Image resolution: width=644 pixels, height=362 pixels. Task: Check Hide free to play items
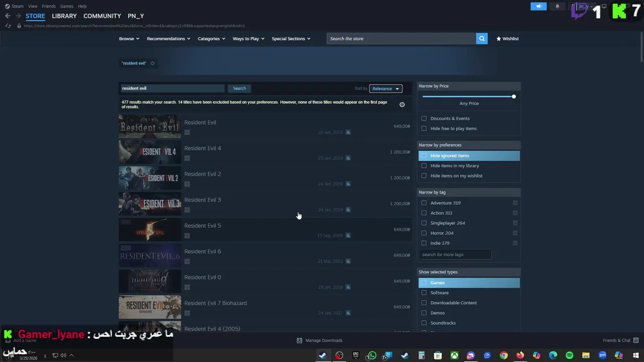tap(424, 129)
